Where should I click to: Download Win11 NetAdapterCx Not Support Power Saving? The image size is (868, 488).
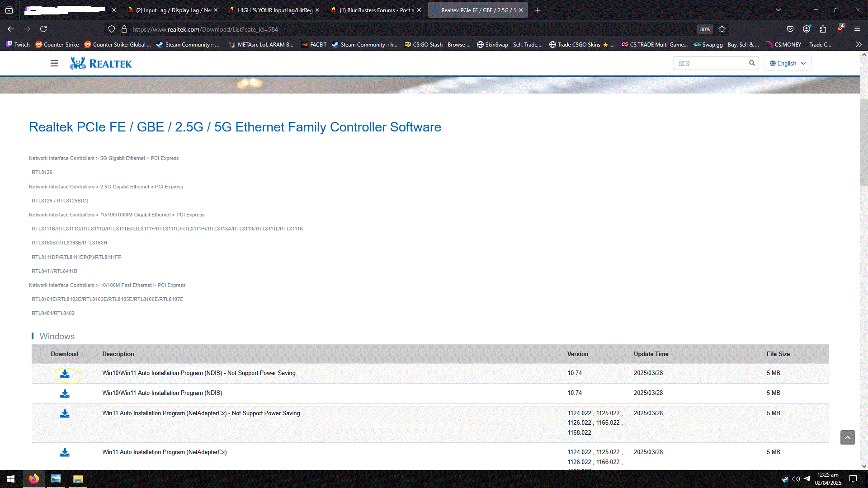[65, 413]
